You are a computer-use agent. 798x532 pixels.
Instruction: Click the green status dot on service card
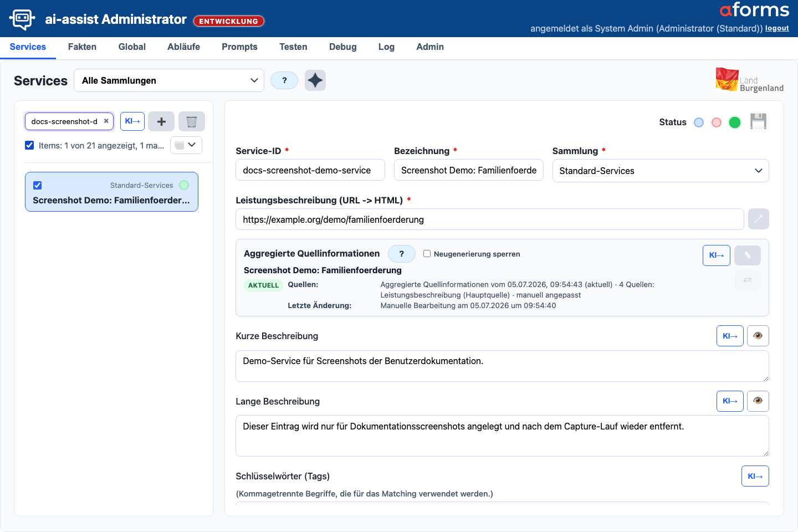tap(184, 185)
